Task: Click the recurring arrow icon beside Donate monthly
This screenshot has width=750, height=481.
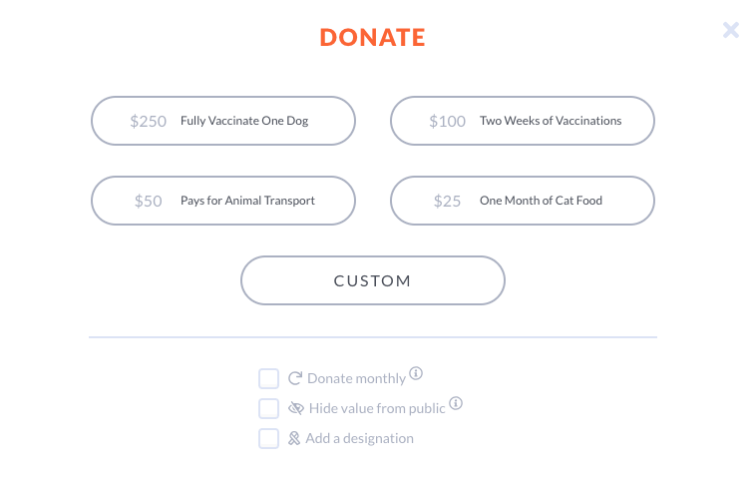Action: (295, 378)
